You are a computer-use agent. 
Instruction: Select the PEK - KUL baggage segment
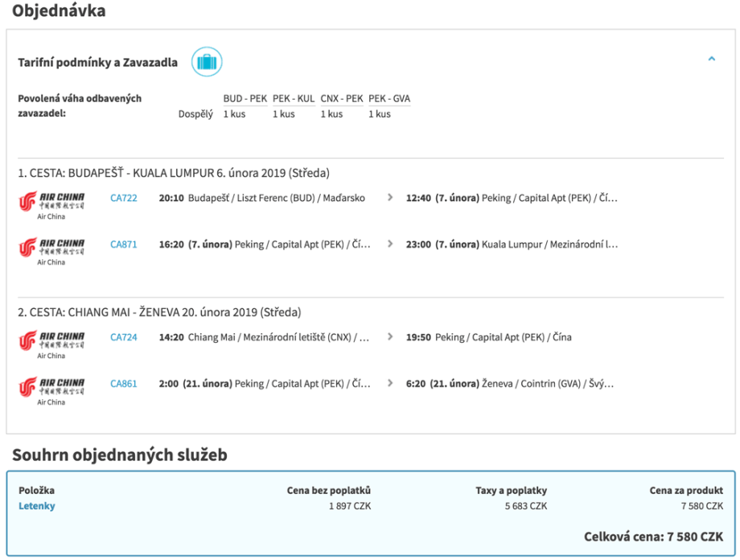pos(294,99)
